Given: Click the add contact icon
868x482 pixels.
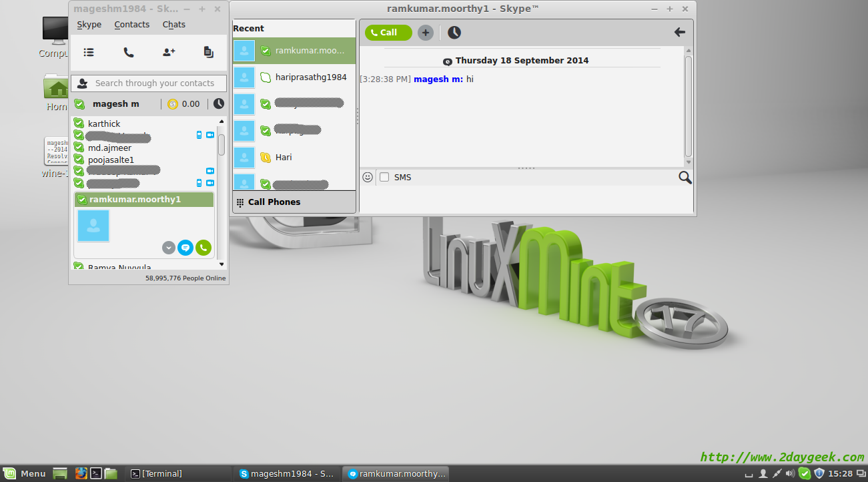Looking at the screenshot, I should click(x=169, y=52).
